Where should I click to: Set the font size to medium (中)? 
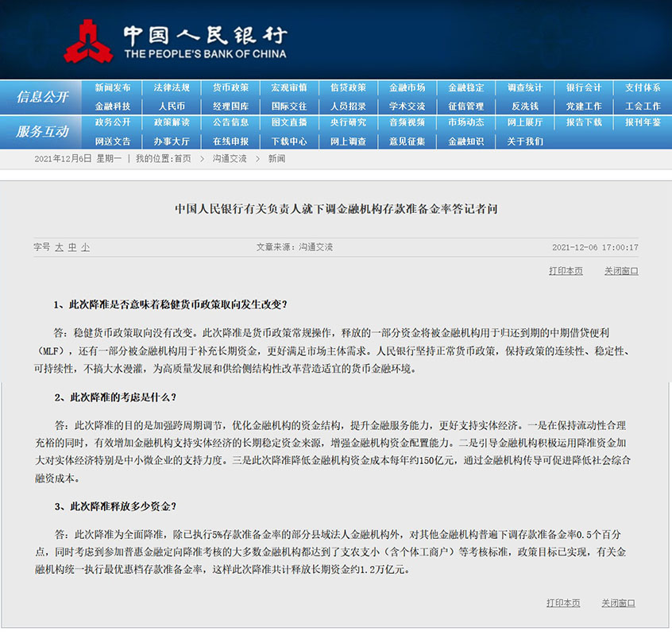pyautogui.click(x=71, y=247)
